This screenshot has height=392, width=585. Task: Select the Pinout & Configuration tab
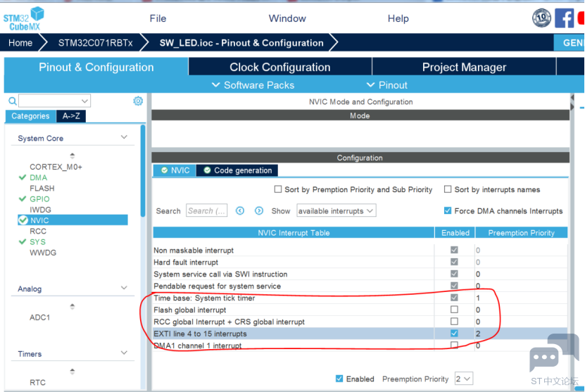[96, 67]
